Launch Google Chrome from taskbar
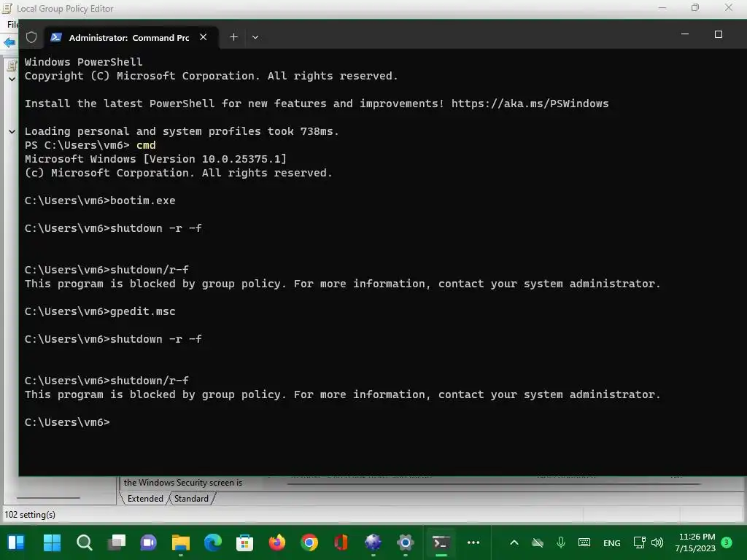The image size is (747, 560). point(309,542)
